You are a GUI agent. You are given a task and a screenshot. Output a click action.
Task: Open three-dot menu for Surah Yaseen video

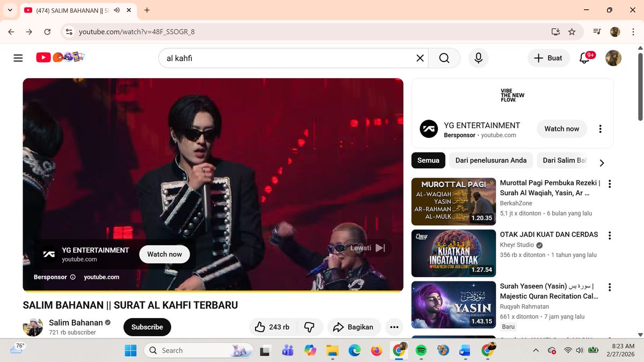tap(610, 287)
